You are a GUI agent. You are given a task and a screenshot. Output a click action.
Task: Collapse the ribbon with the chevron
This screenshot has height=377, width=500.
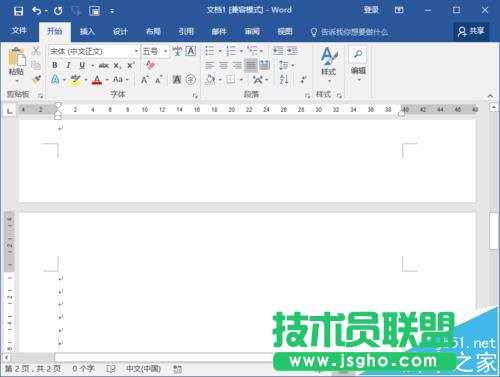coord(490,96)
